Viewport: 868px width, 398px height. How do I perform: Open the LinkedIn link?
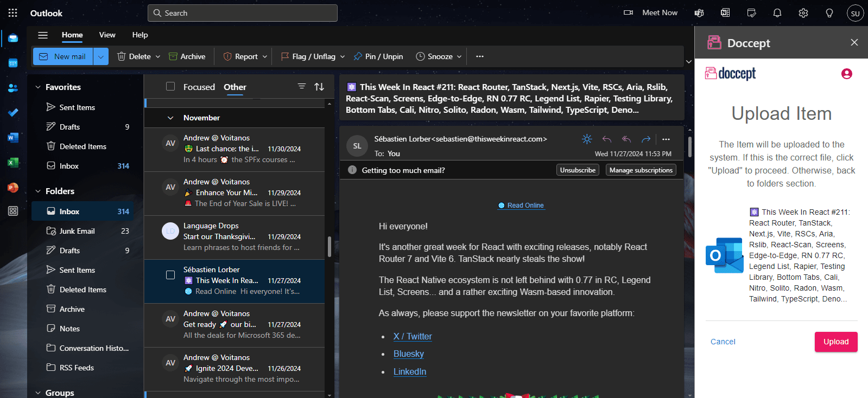click(x=410, y=371)
